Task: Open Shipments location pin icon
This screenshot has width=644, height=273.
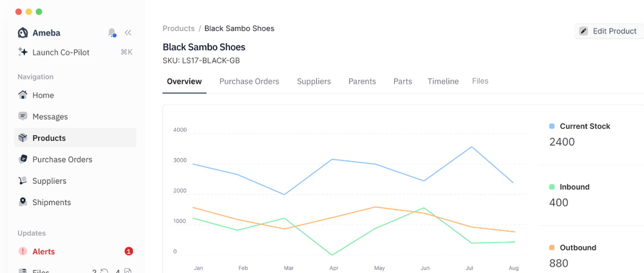Action: [x=23, y=202]
